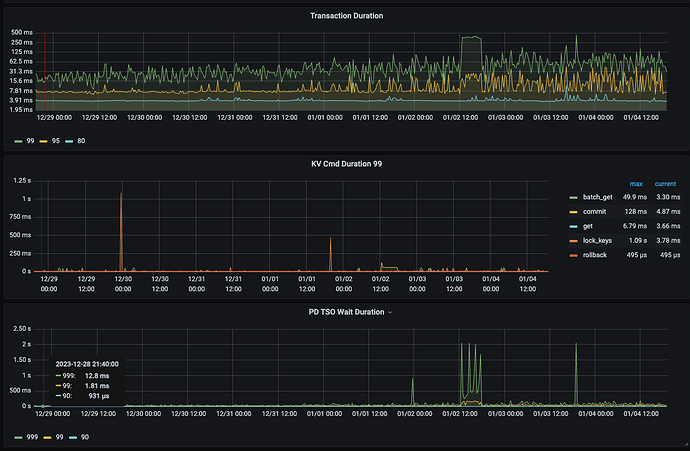
Task: Click the 1.25 s y-axis label in KV Cmd Duration
Action: click(x=22, y=181)
